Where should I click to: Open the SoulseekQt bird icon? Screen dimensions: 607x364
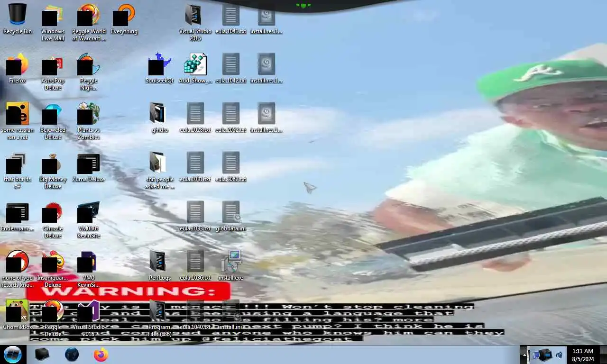pos(160,68)
